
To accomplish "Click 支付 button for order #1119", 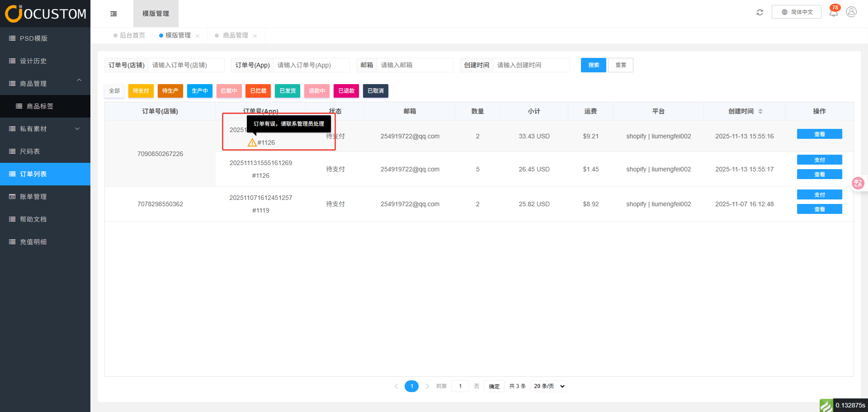I will click(819, 195).
